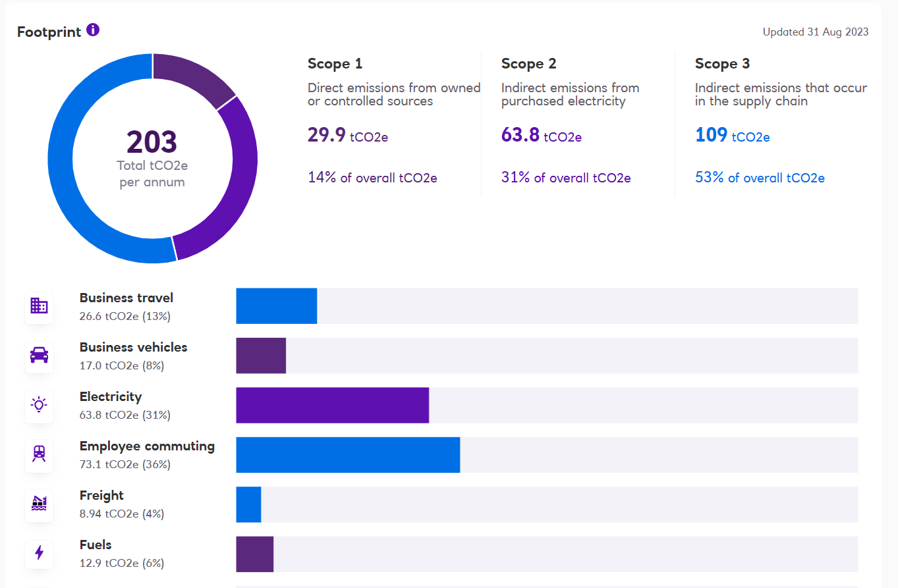Click the Footprint info icon
This screenshot has height=588, width=898.
(93, 30)
